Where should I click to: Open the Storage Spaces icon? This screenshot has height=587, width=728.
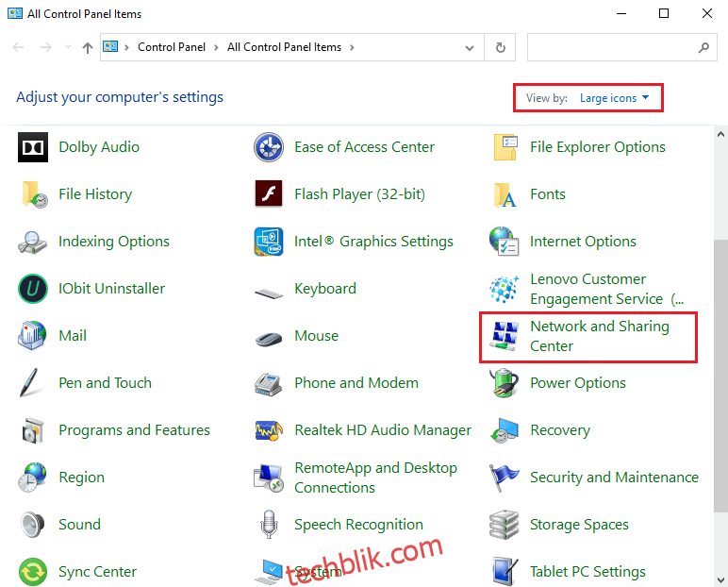[505, 525]
